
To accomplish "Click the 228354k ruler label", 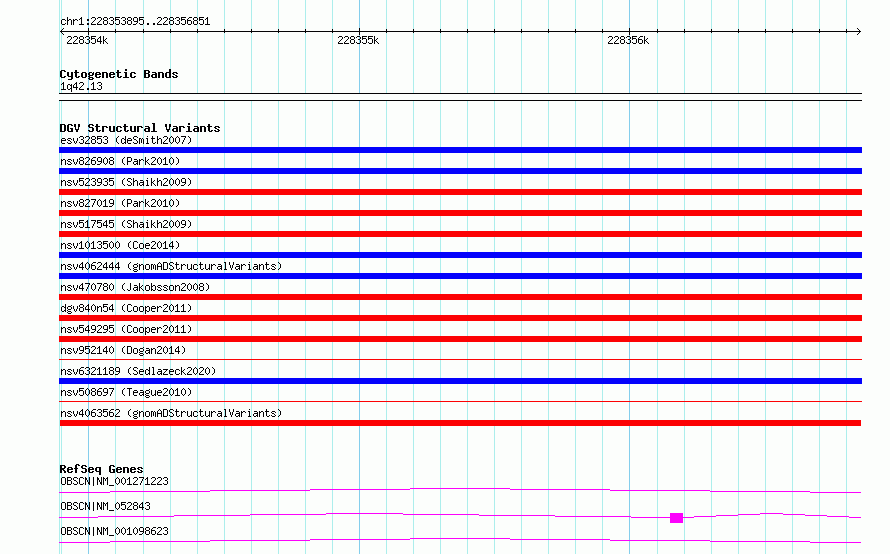I will click(87, 40).
